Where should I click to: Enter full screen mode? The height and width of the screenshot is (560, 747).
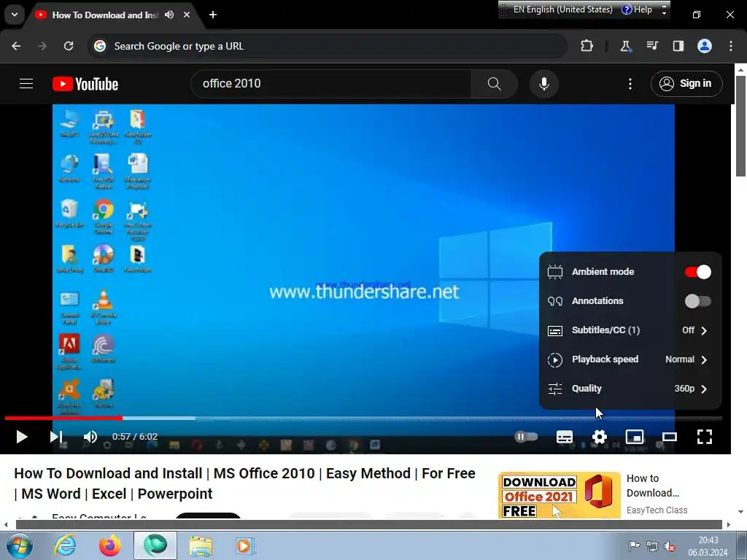[705, 437]
